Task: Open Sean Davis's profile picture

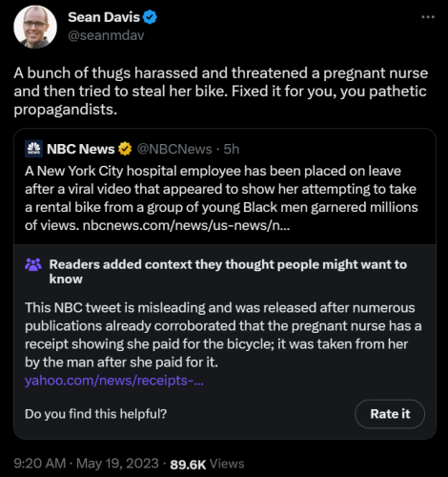Action: pos(35,27)
